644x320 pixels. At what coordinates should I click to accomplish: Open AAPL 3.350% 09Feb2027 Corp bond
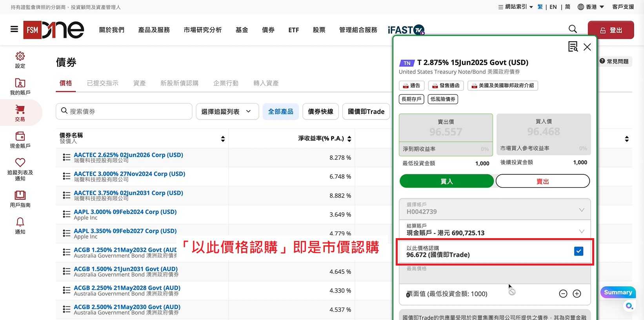click(125, 231)
